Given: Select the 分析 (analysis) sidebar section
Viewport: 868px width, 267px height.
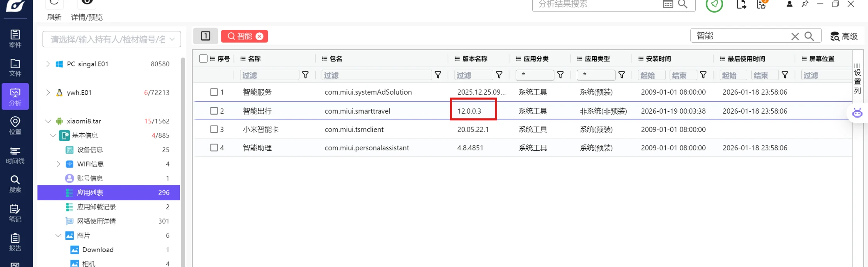Looking at the screenshot, I should coord(15,97).
